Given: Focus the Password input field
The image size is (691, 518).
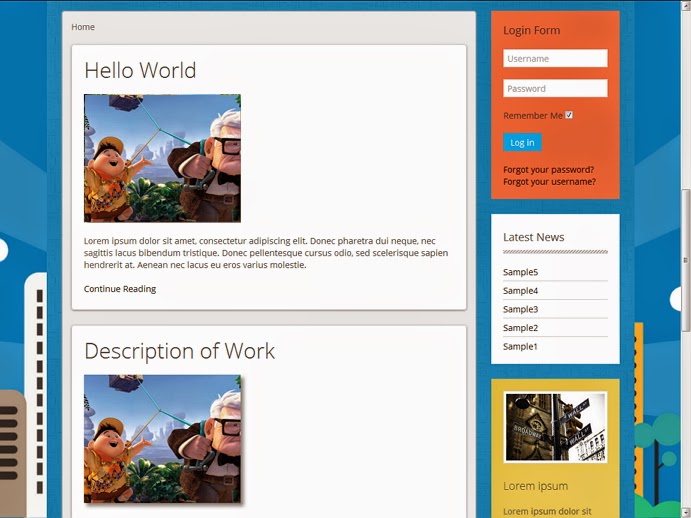Looking at the screenshot, I should point(555,88).
